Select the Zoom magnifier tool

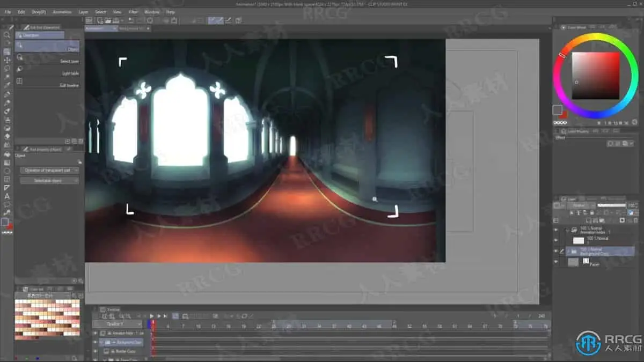click(7, 35)
